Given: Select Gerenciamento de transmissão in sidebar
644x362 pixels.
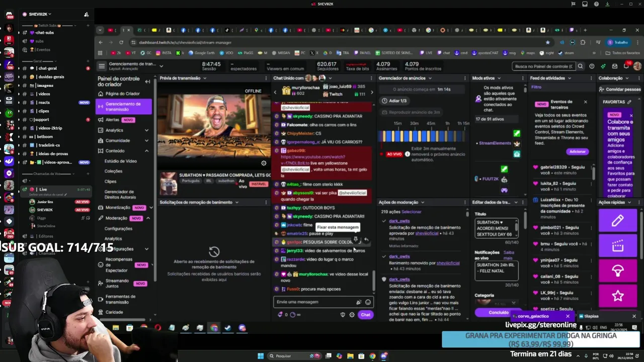Looking at the screenshot, I should click(x=123, y=106).
